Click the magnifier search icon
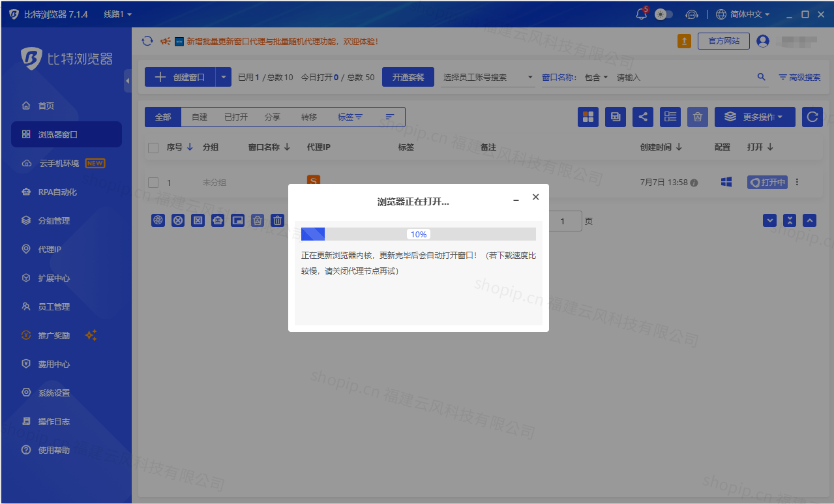 click(x=762, y=77)
